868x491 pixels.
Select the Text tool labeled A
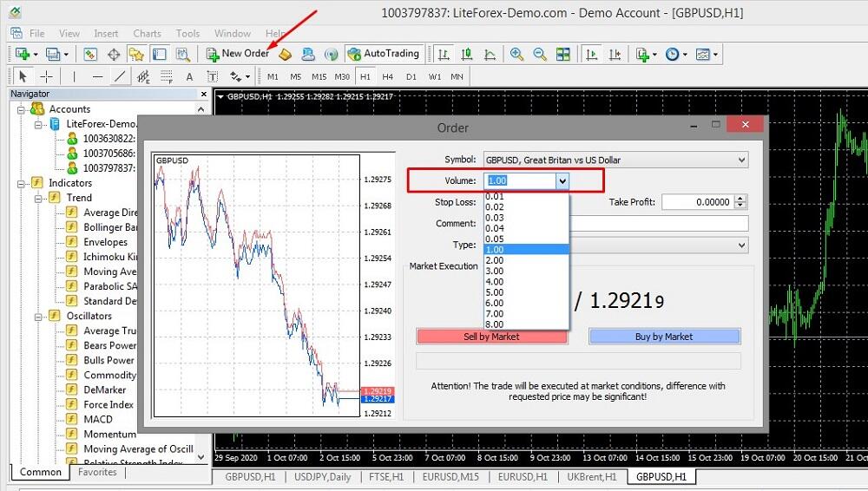[x=189, y=76]
